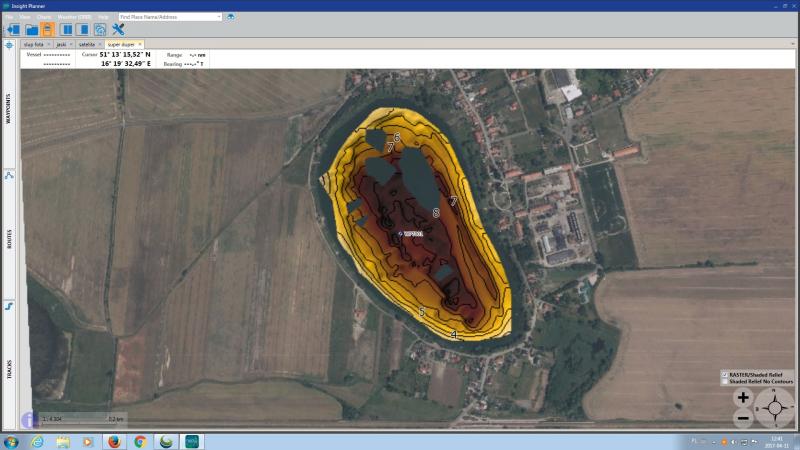
Task: Click the search icon beside address field
Action: 231,17
